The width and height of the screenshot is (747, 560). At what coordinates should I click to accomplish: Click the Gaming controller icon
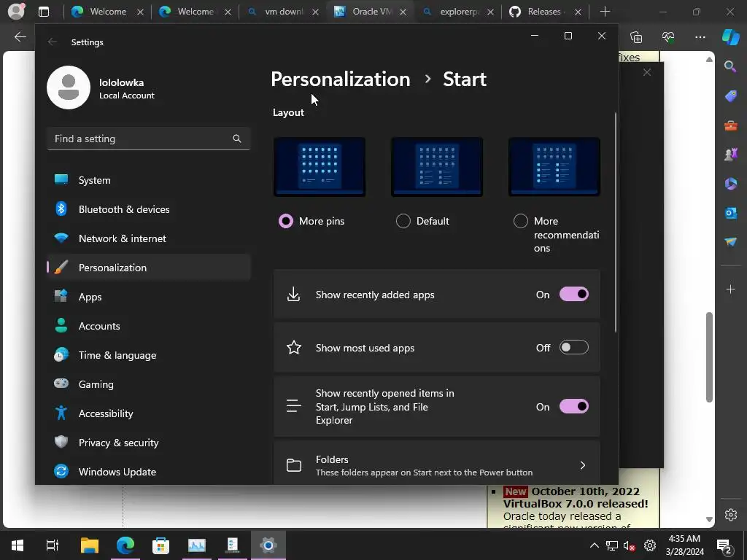(x=61, y=384)
